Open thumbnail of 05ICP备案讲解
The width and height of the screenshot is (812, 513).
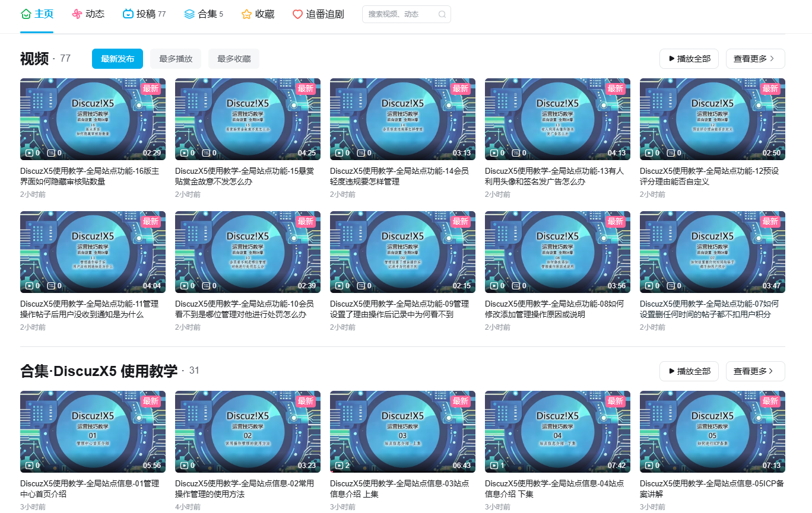tap(712, 432)
